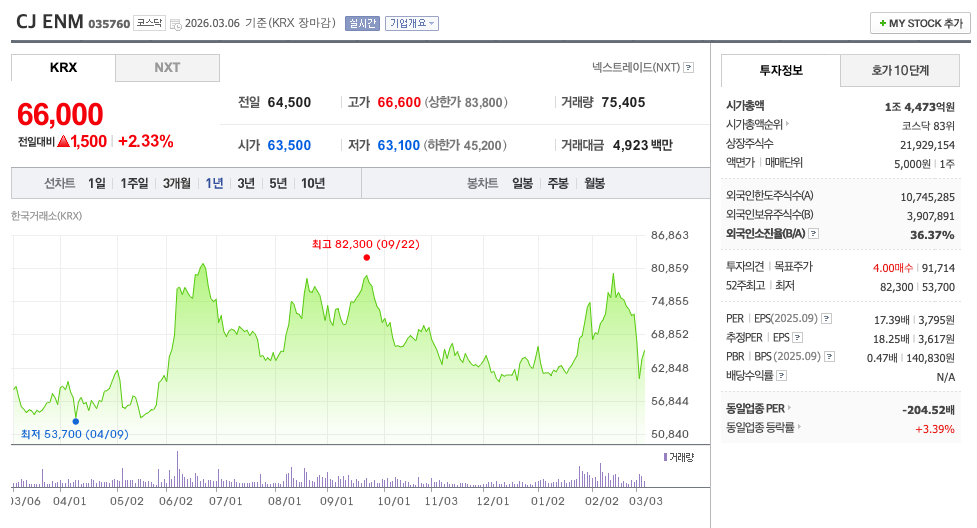Click the -204.52배 industry PER value

pyautogui.click(x=928, y=410)
